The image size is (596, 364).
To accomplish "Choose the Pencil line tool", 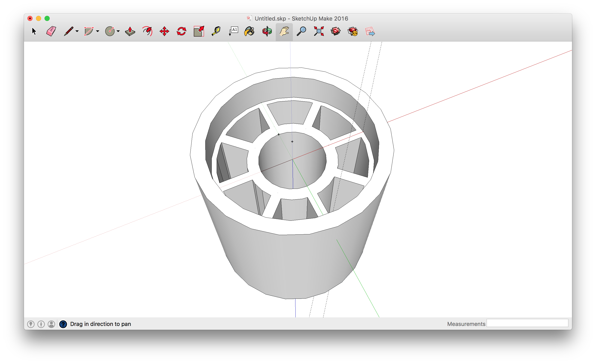I will point(69,31).
